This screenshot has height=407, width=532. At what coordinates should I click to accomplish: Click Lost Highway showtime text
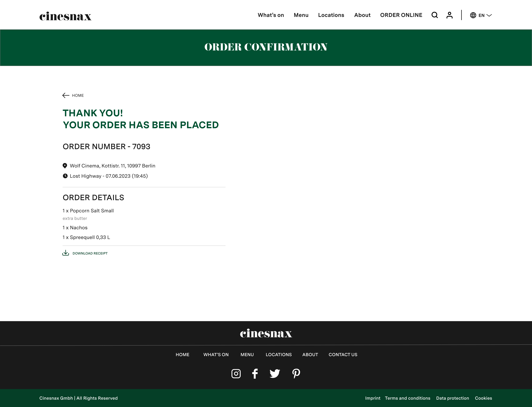pyautogui.click(x=109, y=176)
